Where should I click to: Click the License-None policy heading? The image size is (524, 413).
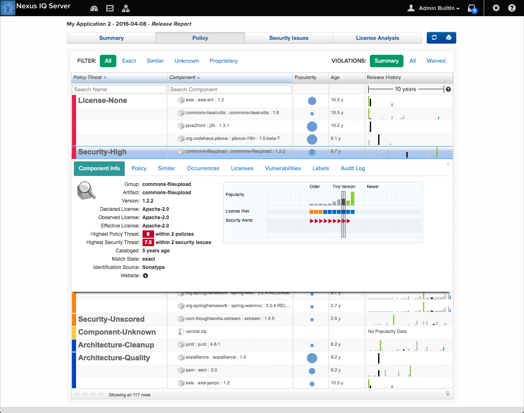(103, 101)
